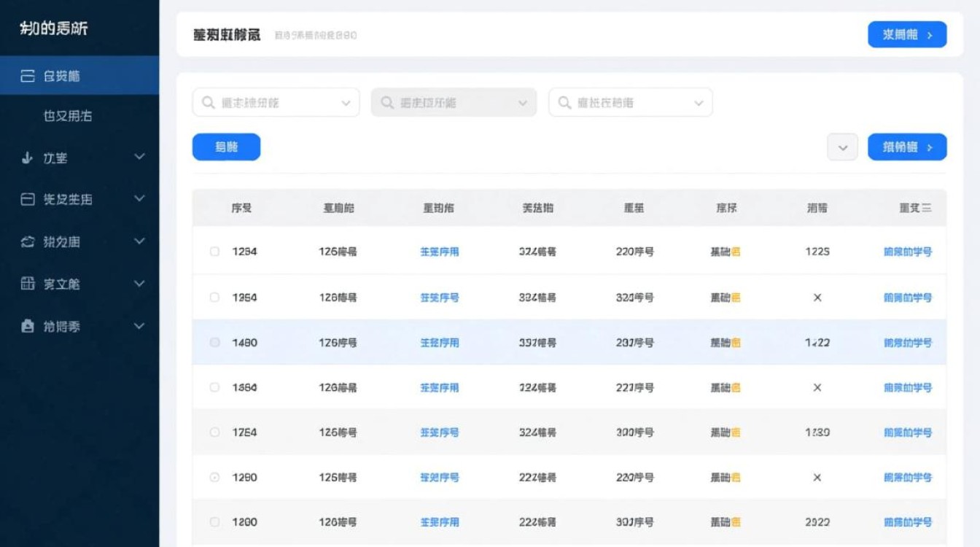Image resolution: width=980 pixels, height=547 pixels.
Task: Open the first filter dropdown arrow
Action: click(x=348, y=102)
